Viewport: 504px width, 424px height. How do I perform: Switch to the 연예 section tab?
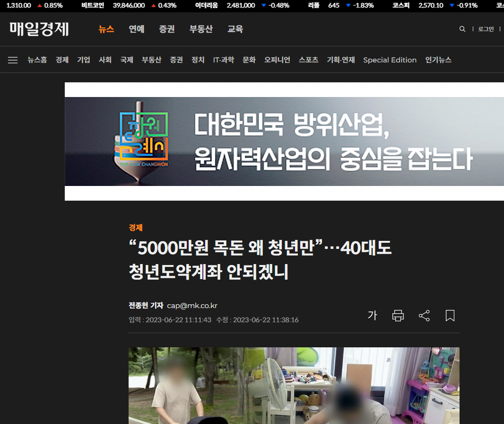136,29
